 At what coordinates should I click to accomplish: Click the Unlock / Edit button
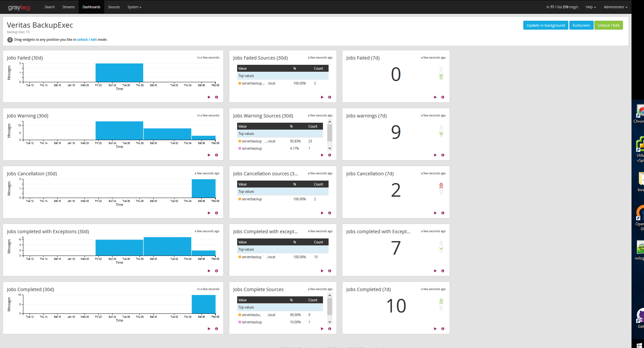(x=608, y=25)
